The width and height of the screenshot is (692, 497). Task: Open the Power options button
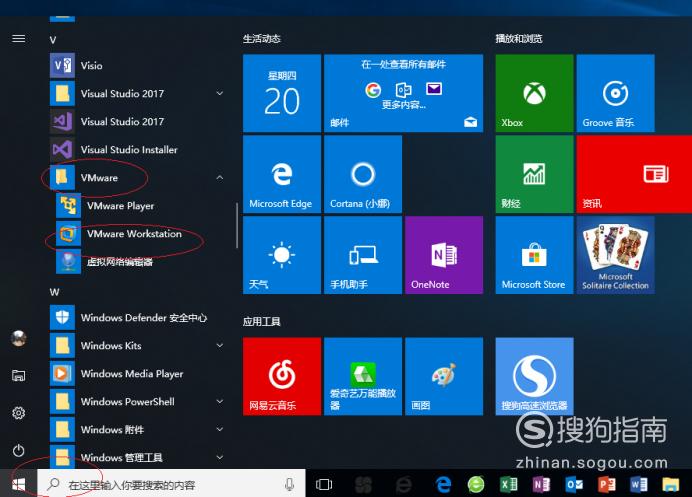point(19,451)
